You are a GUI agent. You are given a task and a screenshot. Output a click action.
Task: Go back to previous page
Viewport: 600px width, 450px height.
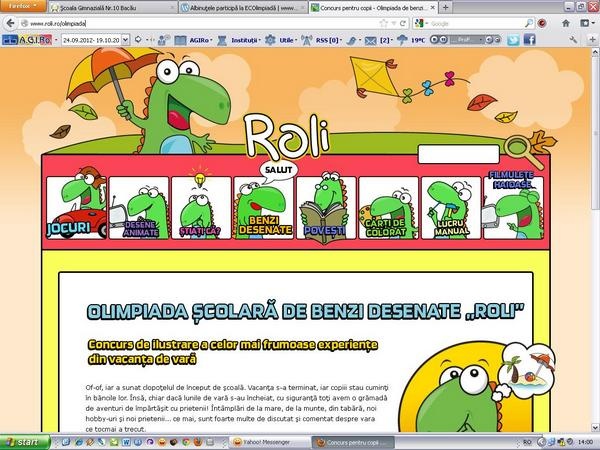coord(10,23)
